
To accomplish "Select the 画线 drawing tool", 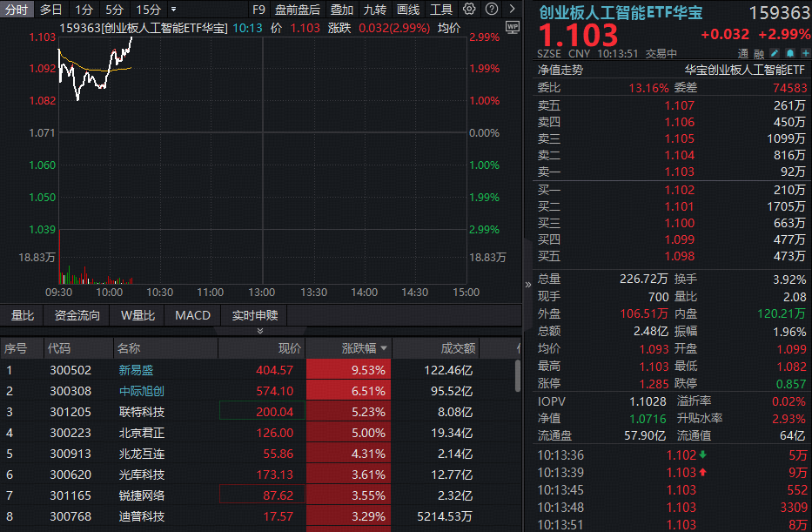I will pos(406,9).
